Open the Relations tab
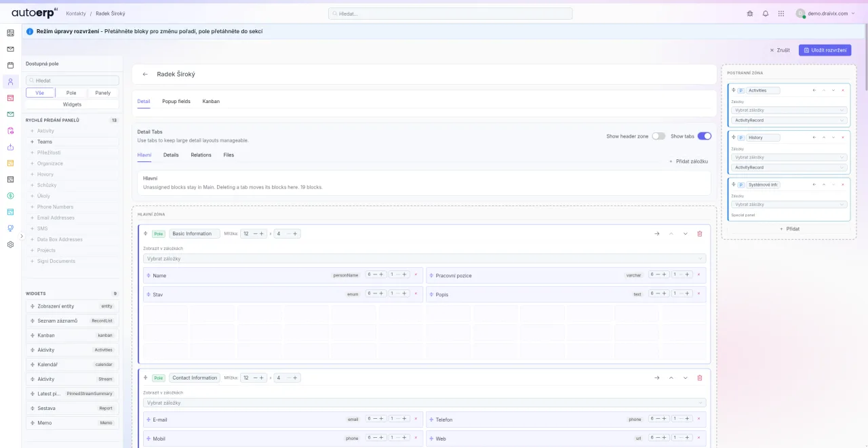Screen dimensions: 868x448 tap(201, 155)
